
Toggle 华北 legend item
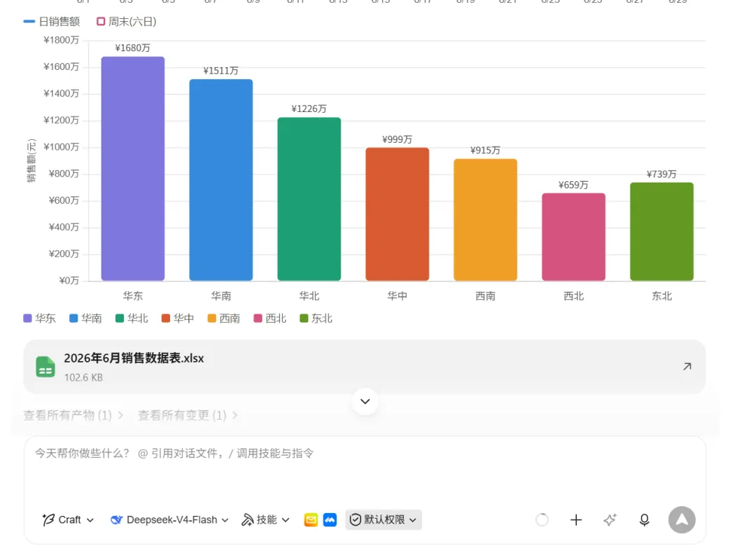pos(132,318)
